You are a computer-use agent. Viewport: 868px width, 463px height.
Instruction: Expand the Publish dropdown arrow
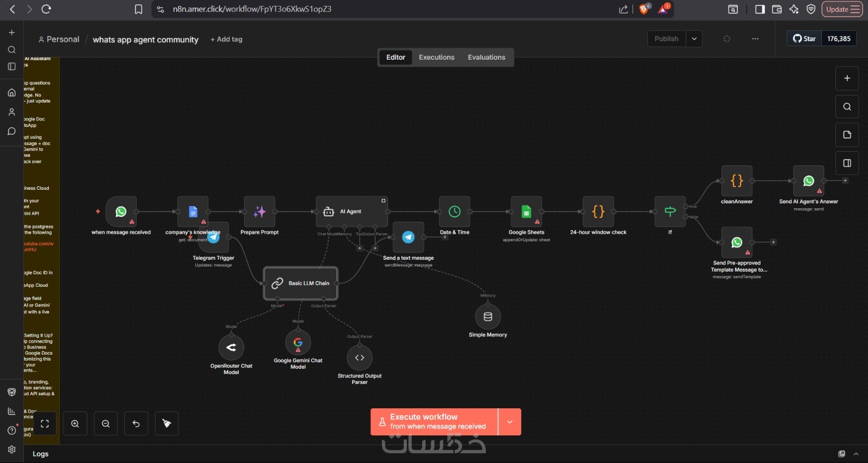click(694, 38)
